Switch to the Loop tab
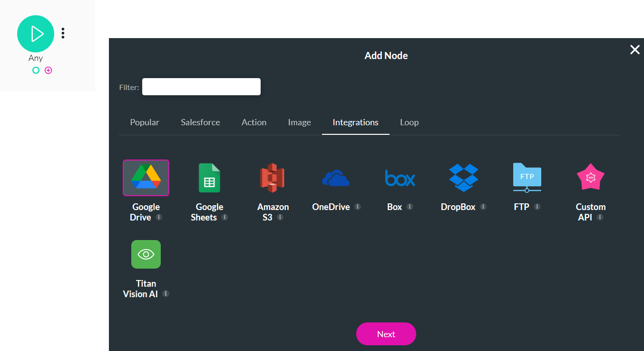 [x=409, y=122]
